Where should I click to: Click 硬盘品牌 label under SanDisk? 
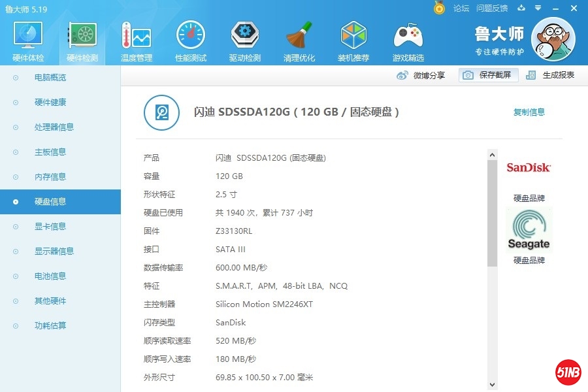click(x=529, y=198)
